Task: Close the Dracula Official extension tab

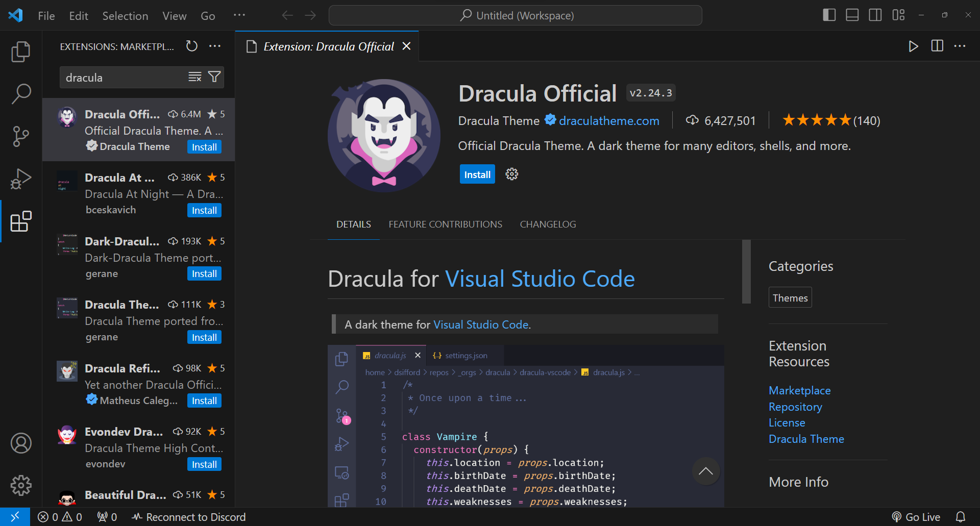Action: pyautogui.click(x=406, y=46)
